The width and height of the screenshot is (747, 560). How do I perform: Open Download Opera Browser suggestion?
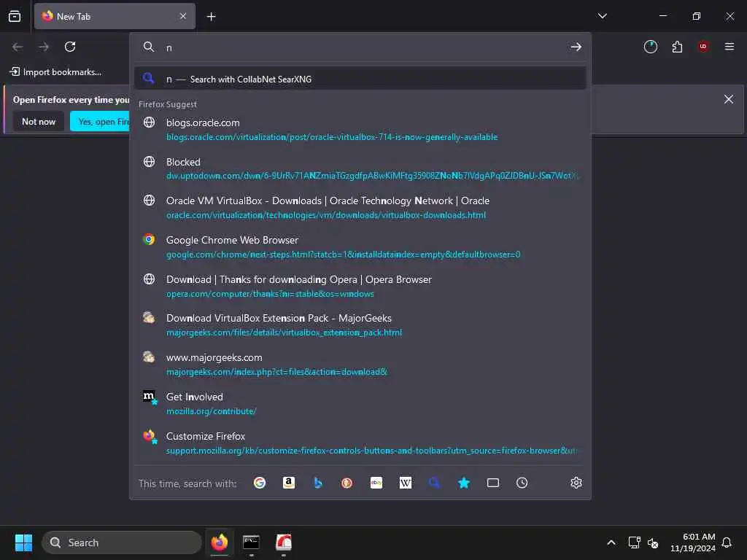coord(360,286)
